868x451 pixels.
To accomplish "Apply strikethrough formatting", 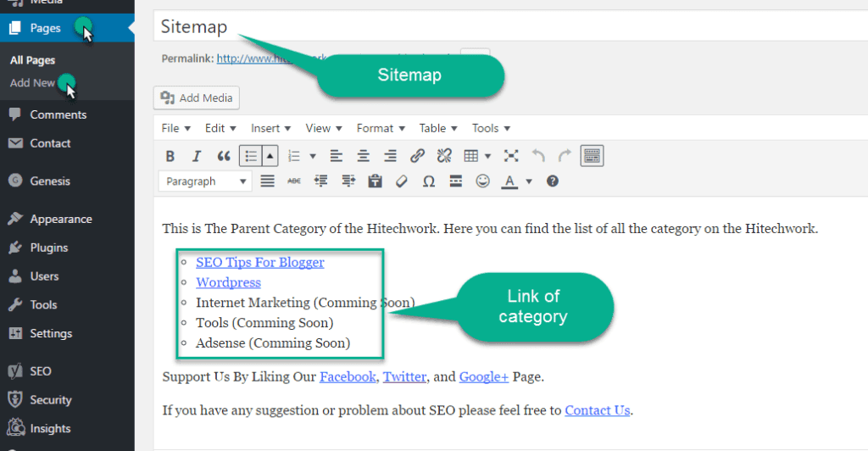I will pos(294,181).
